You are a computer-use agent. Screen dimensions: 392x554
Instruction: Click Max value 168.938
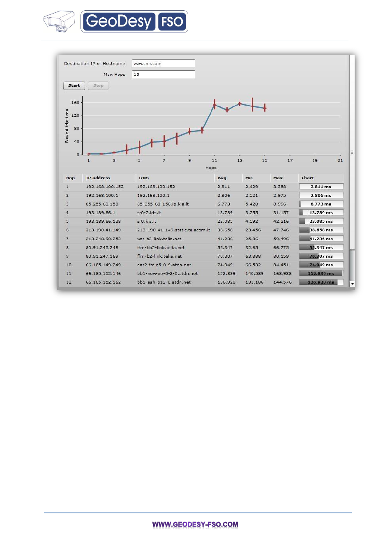[x=282, y=274]
